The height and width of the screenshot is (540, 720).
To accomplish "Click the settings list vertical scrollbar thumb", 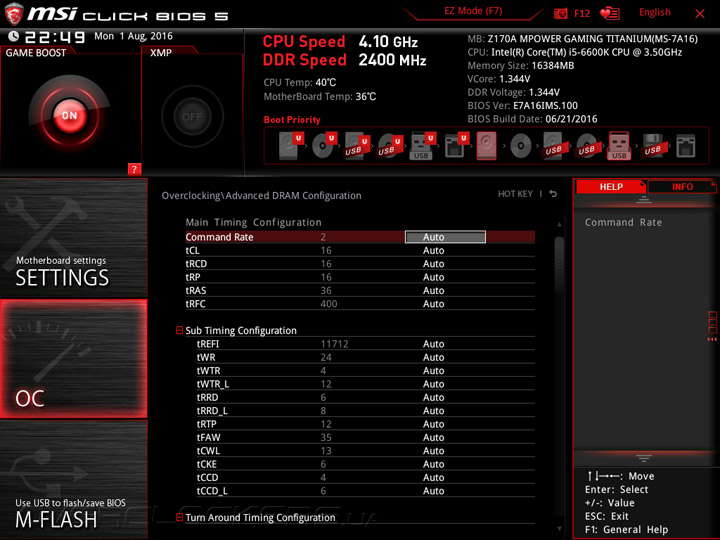I will pos(559,265).
